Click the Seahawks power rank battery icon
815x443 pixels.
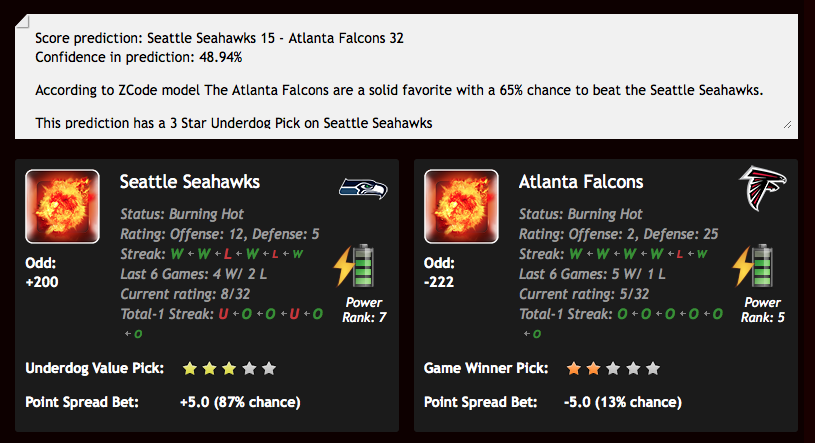(x=354, y=266)
